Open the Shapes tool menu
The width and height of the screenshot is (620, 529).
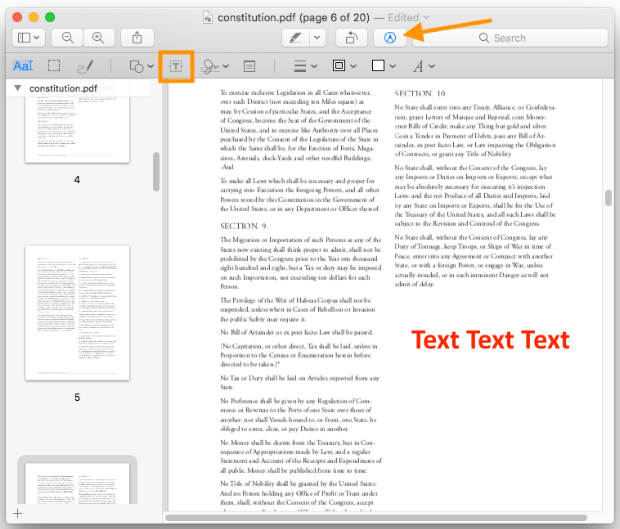tap(141, 66)
